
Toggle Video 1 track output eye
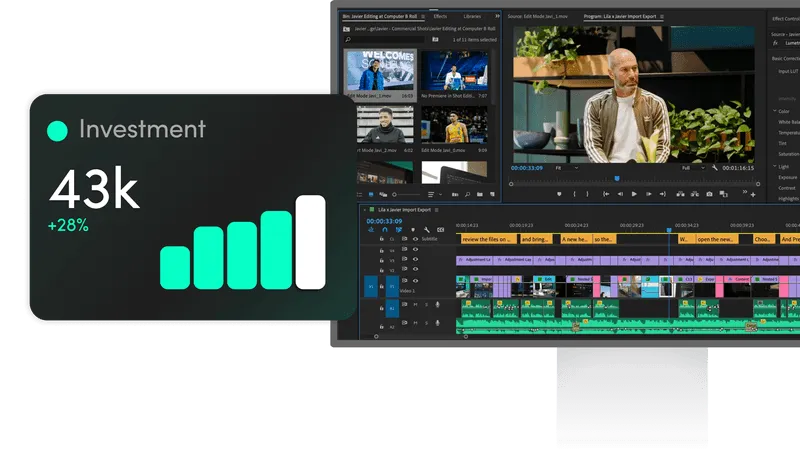click(x=415, y=281)
